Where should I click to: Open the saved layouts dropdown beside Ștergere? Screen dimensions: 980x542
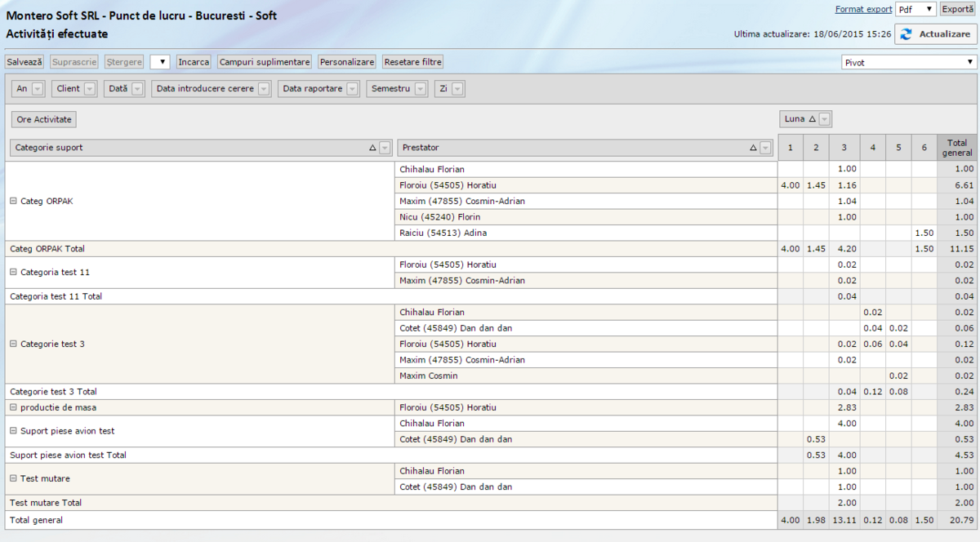point(160,62)
